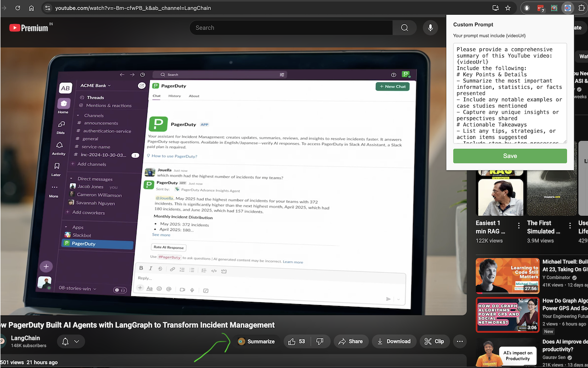View site information beside the URL
Screen dimensions: 588x368
(47, 8)
